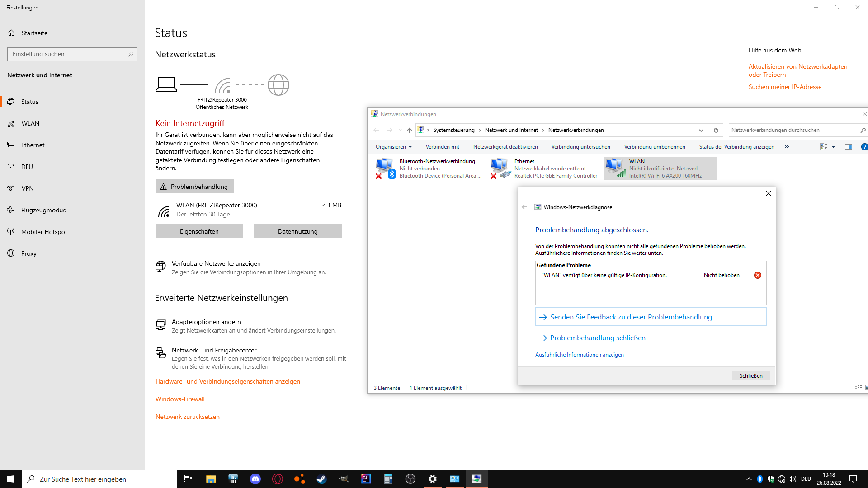
Task: Click the WLAN adapter icon in Netzwerkverbindungen
Action: click(615, 168)
